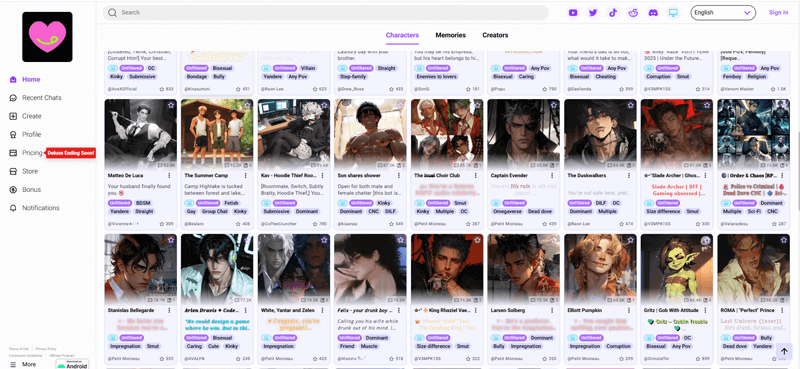Open the Community Guidelines link
Image resolution: width=800 pixels, height=369 pixels.
coord(26,355)
